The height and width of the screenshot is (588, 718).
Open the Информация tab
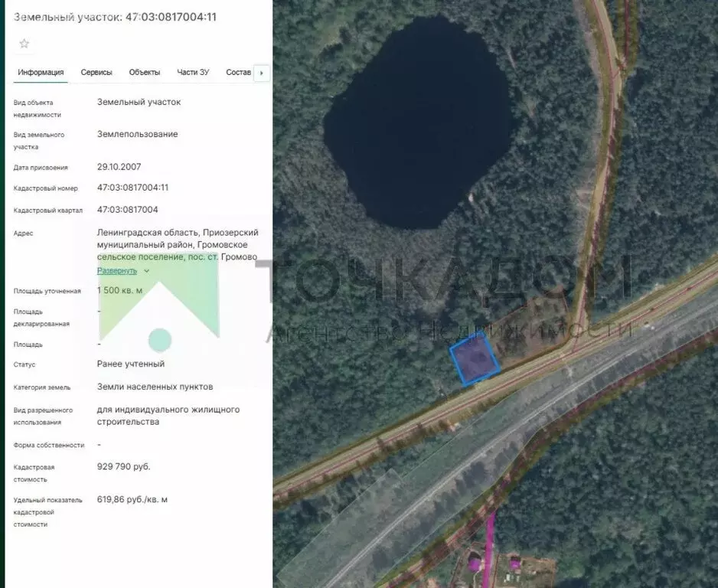(41, 73)
